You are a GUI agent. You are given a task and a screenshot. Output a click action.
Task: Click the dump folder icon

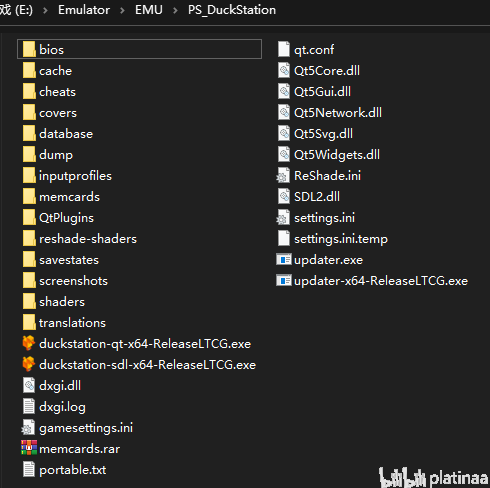[29, 155]
